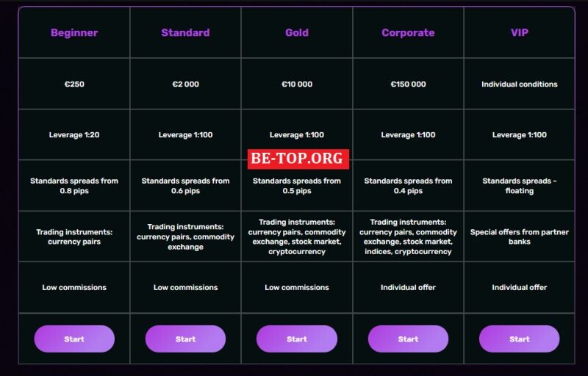Viewport: 588px width, 376px height.
Task: Click the Start button under Corporate
Action: click(408, 339)
